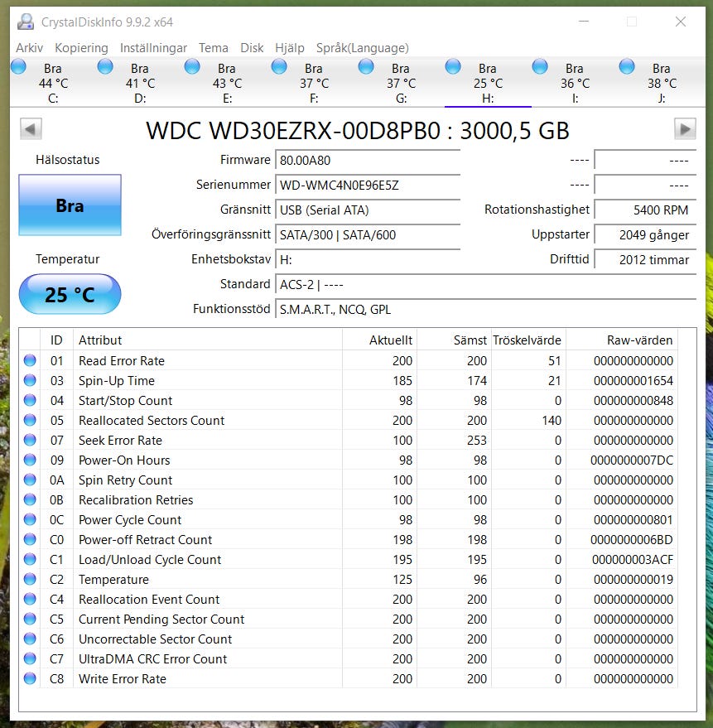Click the Firmware field showing 80.00A80
Screen dimensions: 713x728
coord(368,160)
